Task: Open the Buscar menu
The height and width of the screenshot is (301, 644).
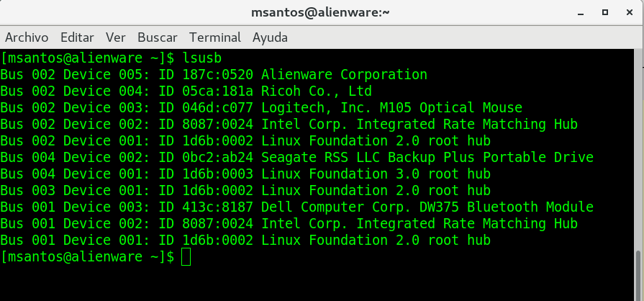Action: [157, 37]
